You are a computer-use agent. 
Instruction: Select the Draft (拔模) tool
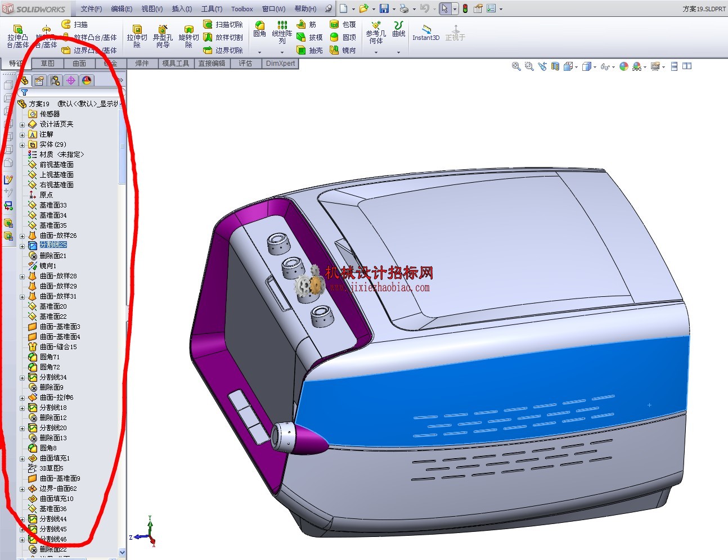point(309,37)
